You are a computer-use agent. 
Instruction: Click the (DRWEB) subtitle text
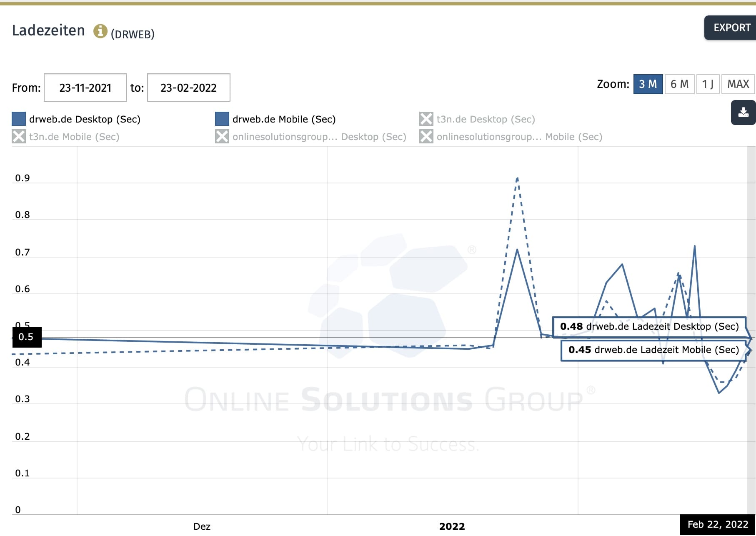click(x=133, y=34)
